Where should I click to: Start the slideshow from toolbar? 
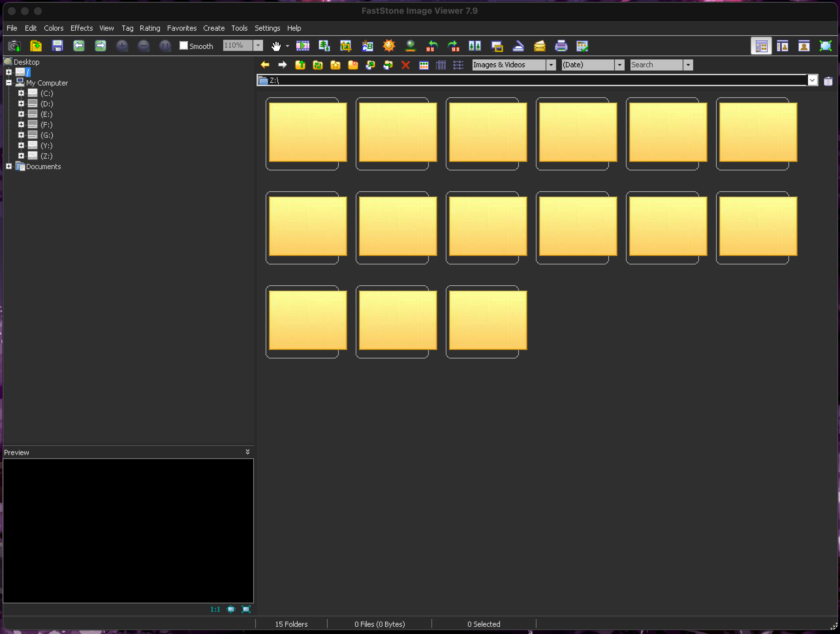[303, 46]
